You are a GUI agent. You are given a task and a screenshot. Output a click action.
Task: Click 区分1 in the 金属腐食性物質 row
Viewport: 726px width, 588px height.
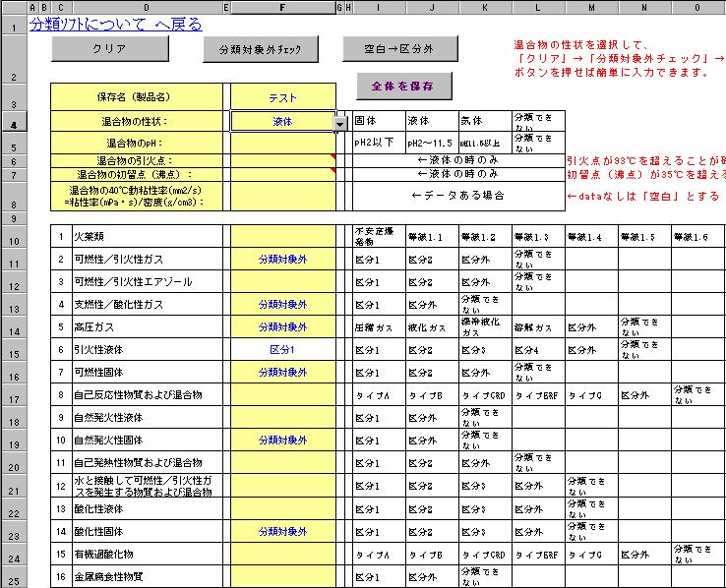coord(379,577)
